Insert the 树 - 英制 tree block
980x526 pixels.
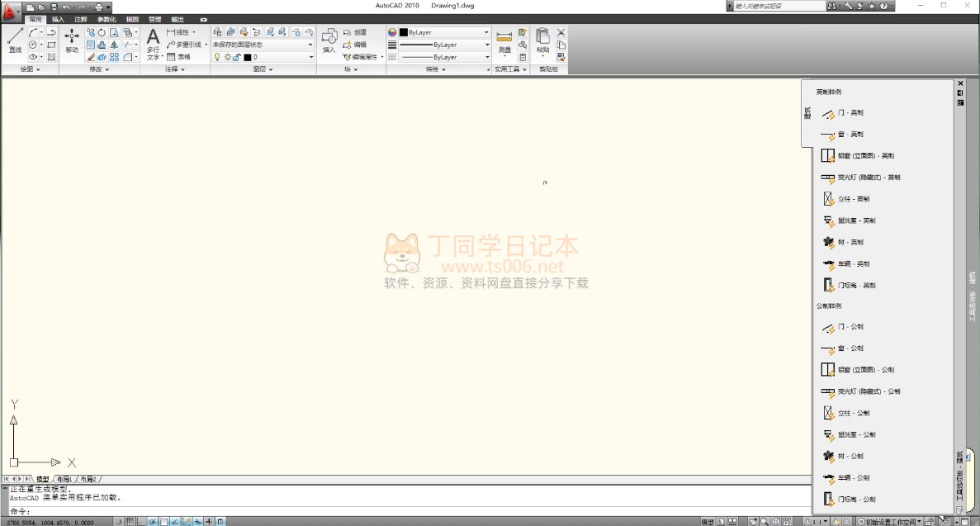coord(842,242)
